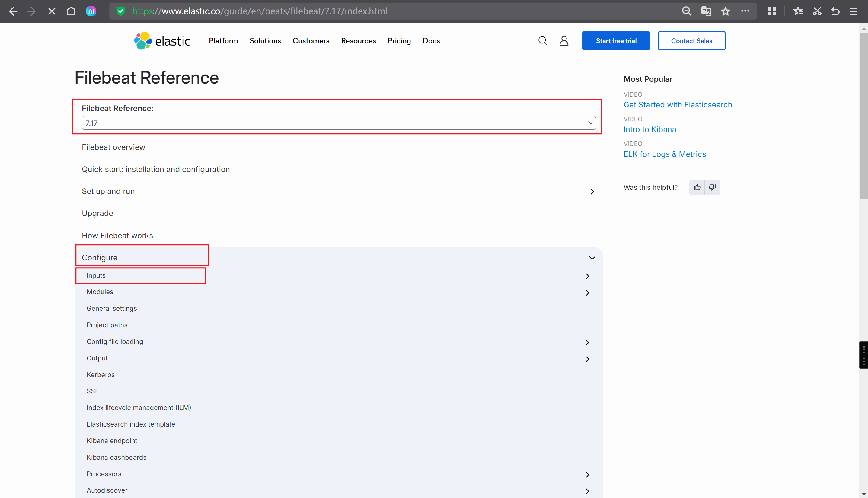
Task: Stop page loading with X icon
Action: [52, 11]
